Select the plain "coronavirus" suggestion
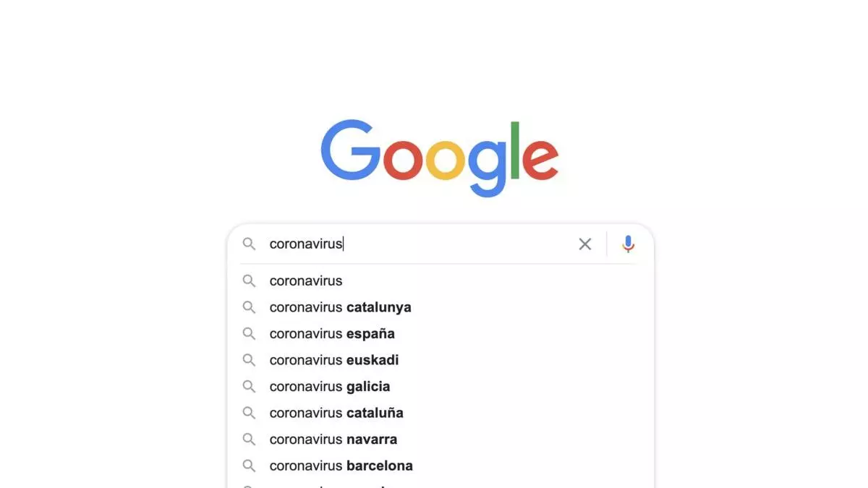 click(x=306, y=281)
